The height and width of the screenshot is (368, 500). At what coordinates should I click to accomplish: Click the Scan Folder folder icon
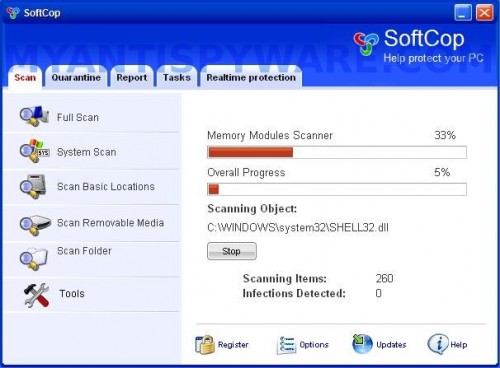pos(34,258)
